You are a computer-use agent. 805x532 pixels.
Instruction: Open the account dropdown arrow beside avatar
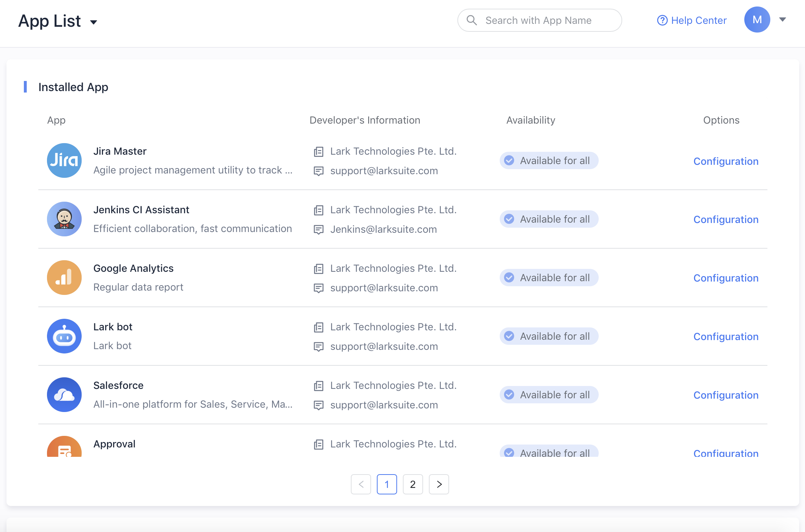coord(783,20)
